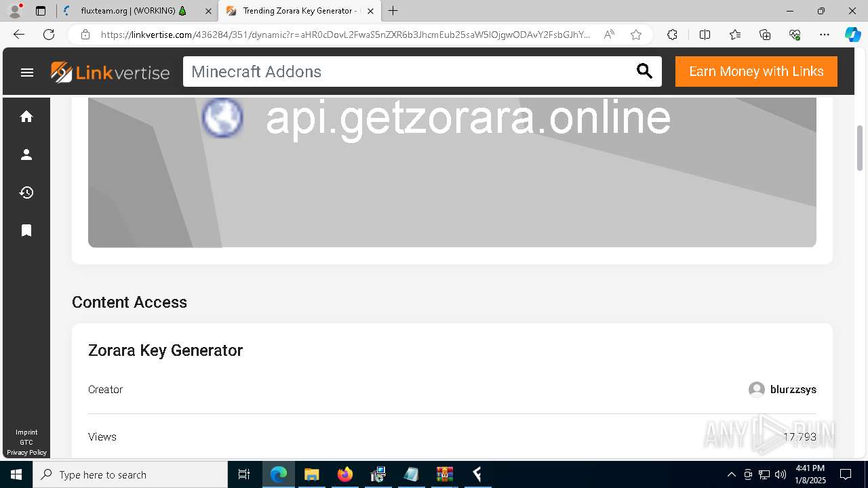Viewport: 868px width, 488px height.
Task: Open the history sidebar icon
Action: [26, 192]
